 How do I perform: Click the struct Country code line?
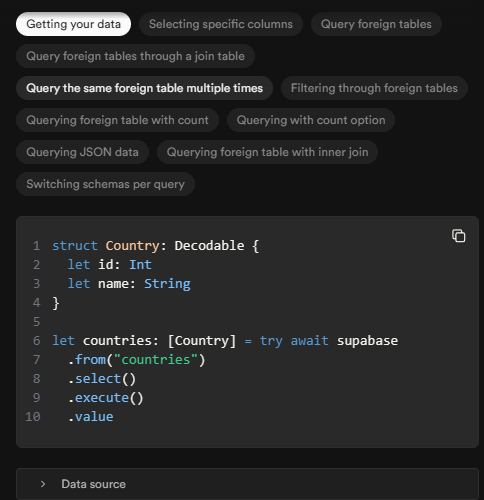click(x=156, y=246)
